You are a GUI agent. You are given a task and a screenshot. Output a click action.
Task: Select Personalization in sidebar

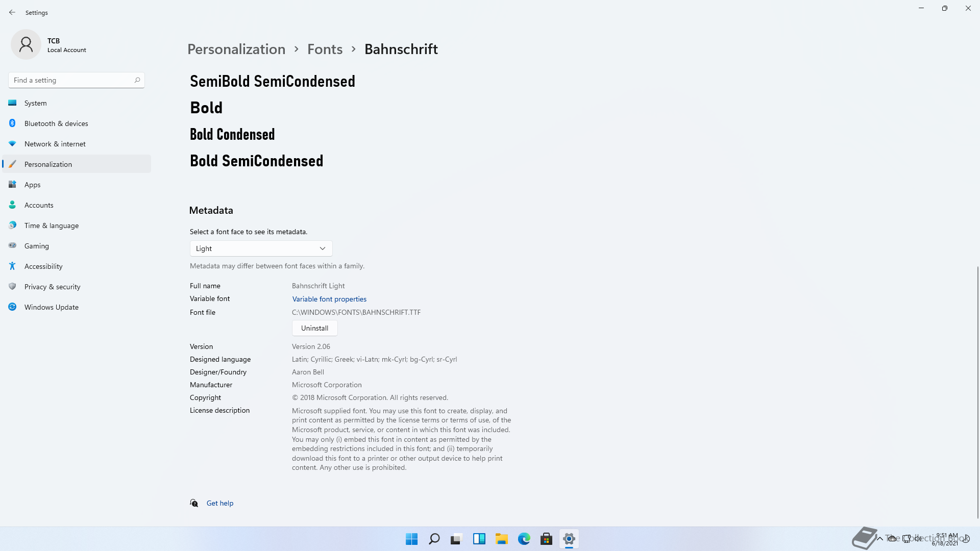point(77,164)
